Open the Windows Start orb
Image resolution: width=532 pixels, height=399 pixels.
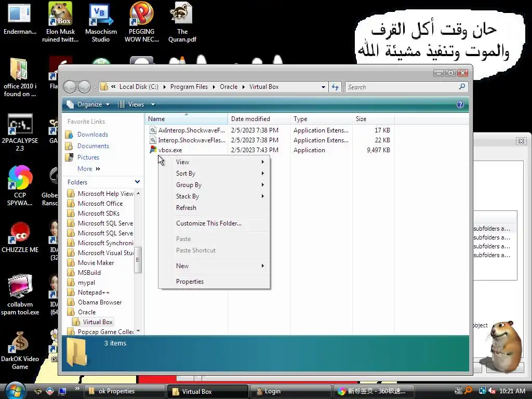[x=15, y=391]
